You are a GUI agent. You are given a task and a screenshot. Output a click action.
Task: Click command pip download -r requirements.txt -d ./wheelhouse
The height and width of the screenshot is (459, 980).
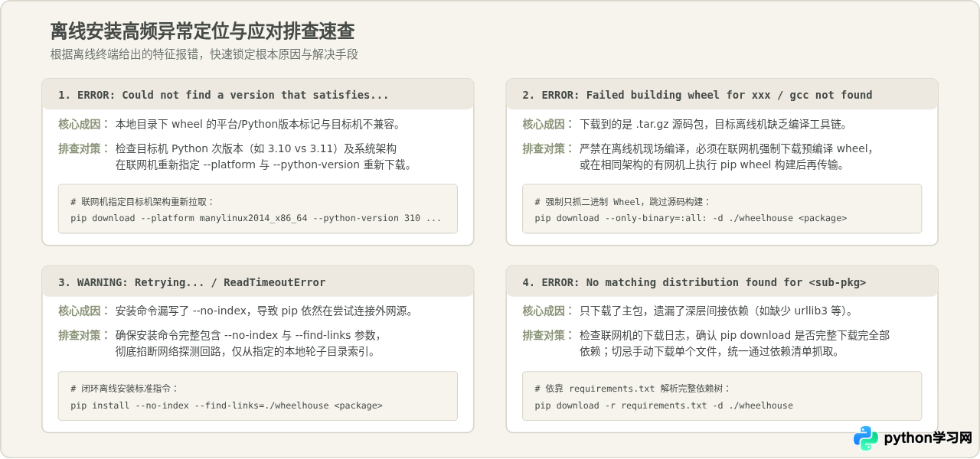tap(664, 405)
